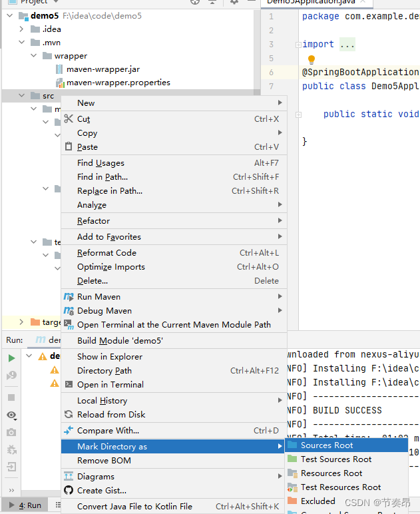The width and height of the screenshot is (420, 514).
Task: Click the @SpringBootApplication annotation
Action: pos(360,72)
